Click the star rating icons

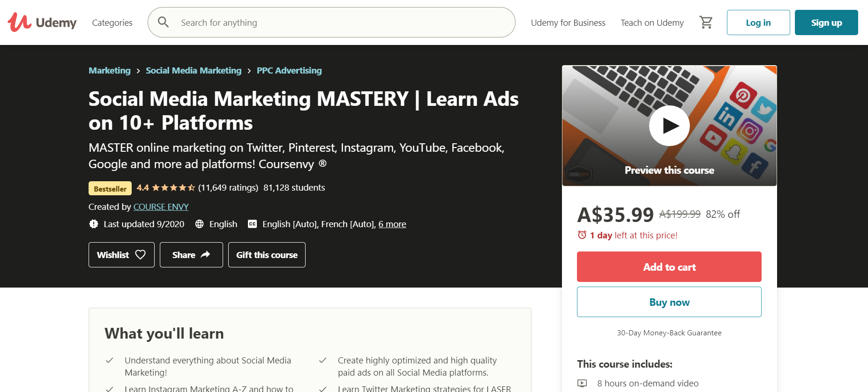[173, 188]
